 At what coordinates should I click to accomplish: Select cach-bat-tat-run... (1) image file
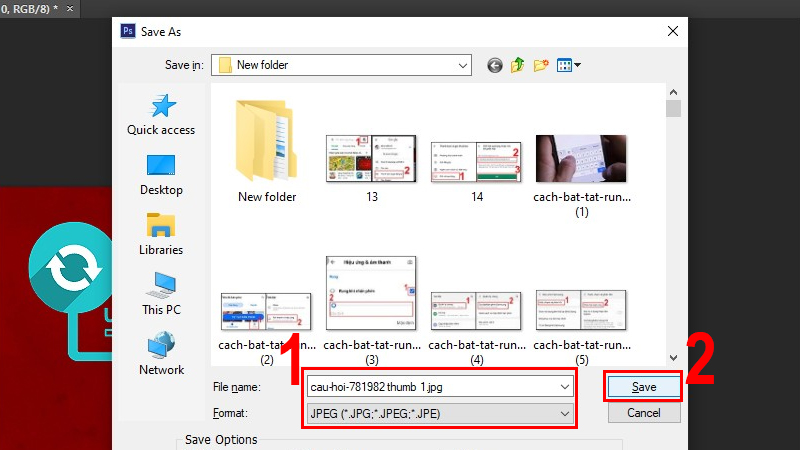tap(582, 176)
